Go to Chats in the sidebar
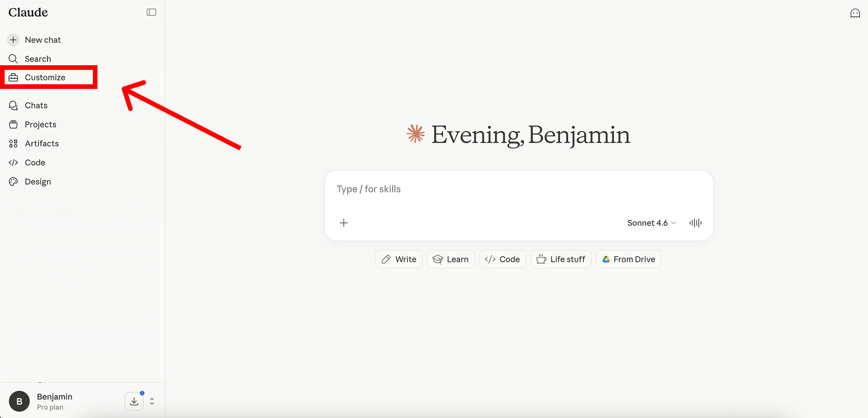This screenshot has height=418, width=868. pyautogui.click(x=36, y=106)
